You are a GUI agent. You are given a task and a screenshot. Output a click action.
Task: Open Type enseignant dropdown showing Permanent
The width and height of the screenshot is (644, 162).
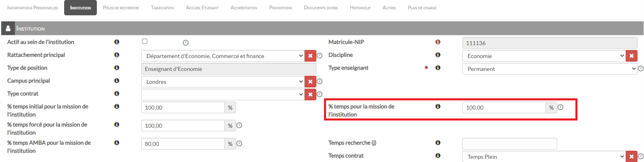[550, 69]
